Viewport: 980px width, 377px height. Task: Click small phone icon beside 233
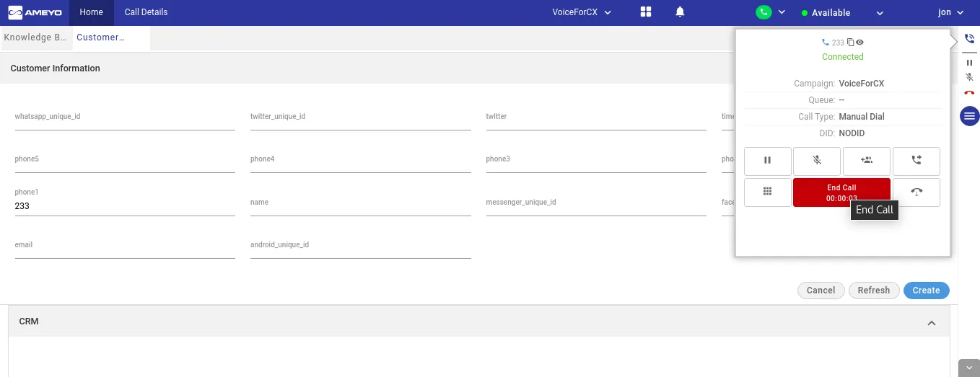coord(826,43)
